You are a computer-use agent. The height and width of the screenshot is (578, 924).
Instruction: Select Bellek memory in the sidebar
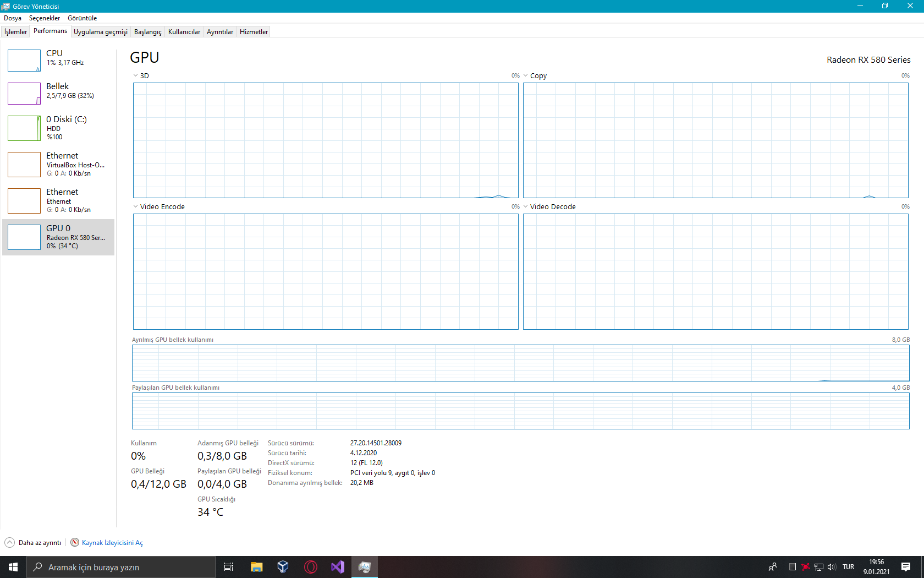tap(58, 93)
